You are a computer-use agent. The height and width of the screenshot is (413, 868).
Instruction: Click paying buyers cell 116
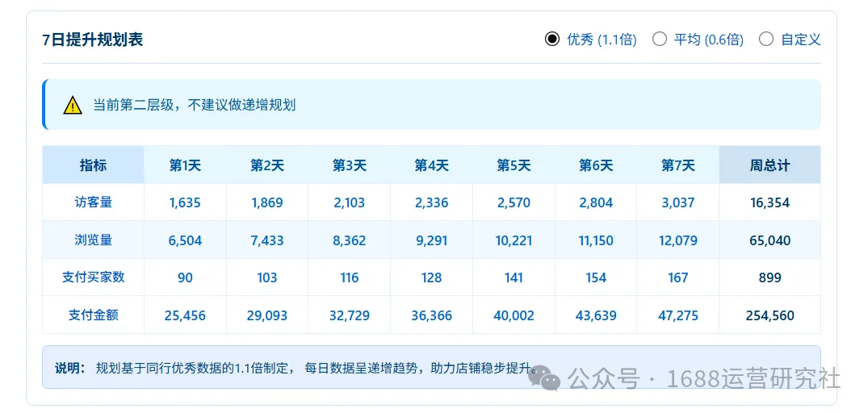tap(350, 277)
